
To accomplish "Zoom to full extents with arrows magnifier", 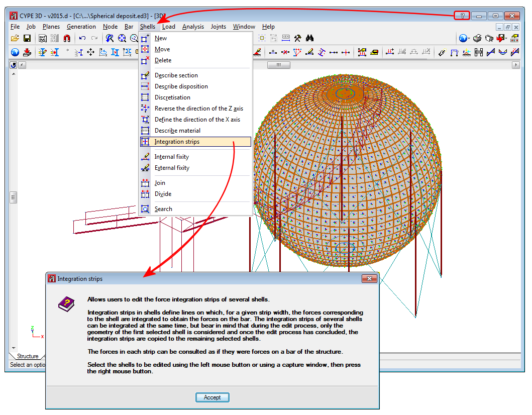I will [x=122, y=38].
